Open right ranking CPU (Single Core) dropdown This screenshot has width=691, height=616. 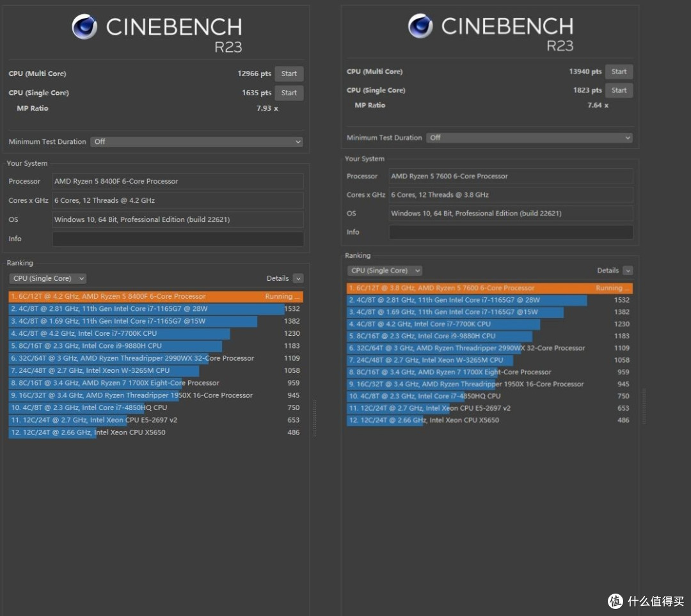click(x=385, y=271)
